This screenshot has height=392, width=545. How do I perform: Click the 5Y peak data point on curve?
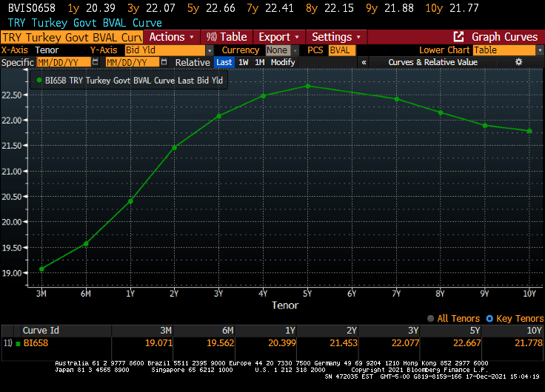(307, 86)
